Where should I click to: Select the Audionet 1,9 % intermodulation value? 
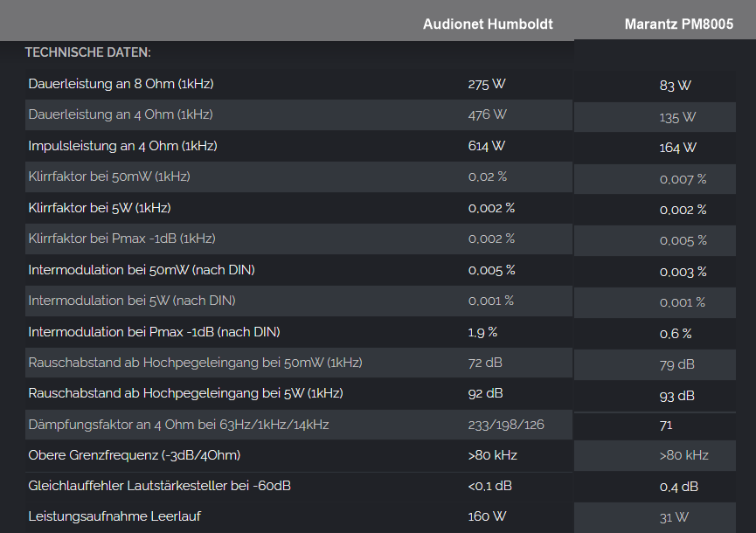[x=482, y=332]
